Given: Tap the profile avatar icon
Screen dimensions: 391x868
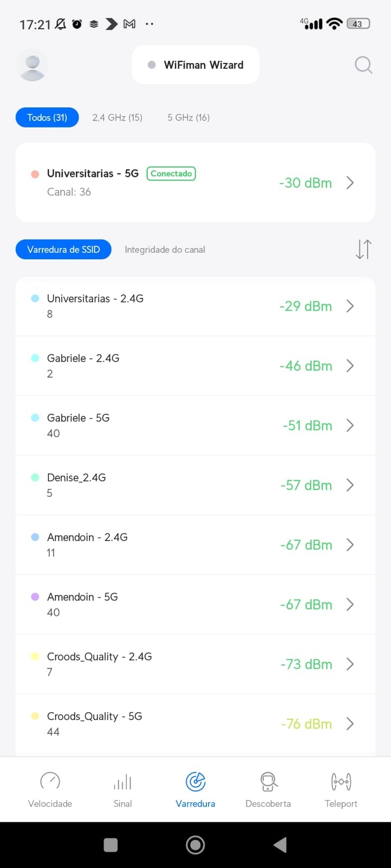Looking at the screenshot, I should pos(33,65).
